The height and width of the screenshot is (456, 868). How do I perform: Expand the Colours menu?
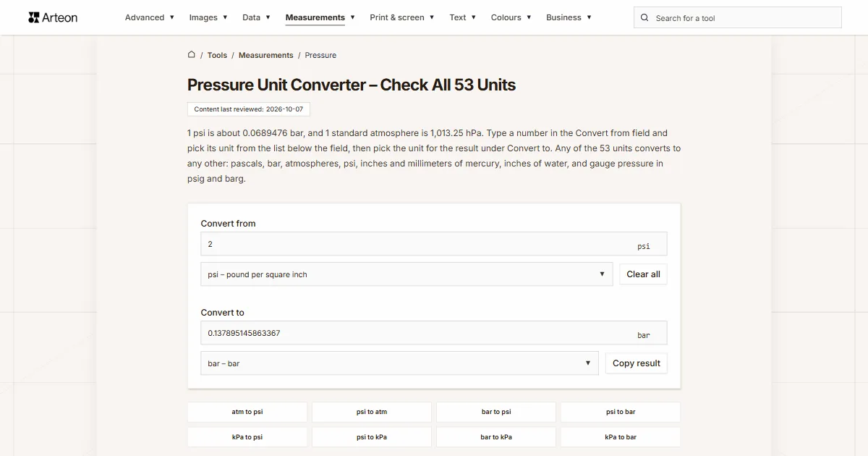(511, 17)
